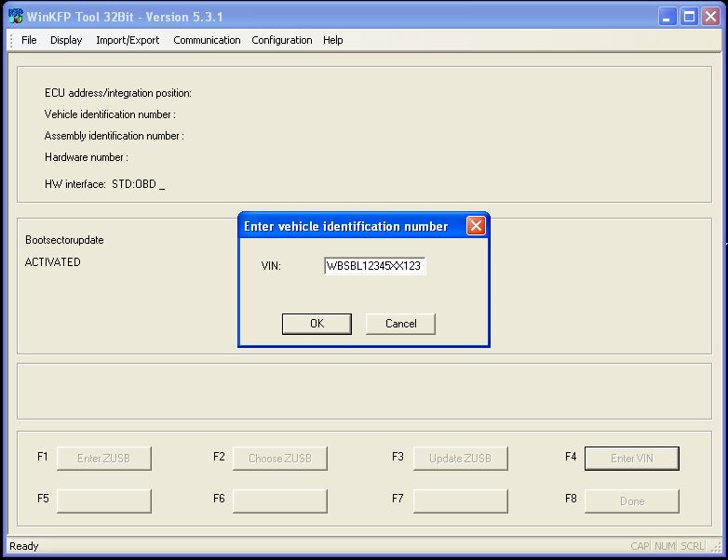Image resolution: width=728 pixels, height=560 pixels.
Task: Click the VIN text input field
Action: point(374,266)
